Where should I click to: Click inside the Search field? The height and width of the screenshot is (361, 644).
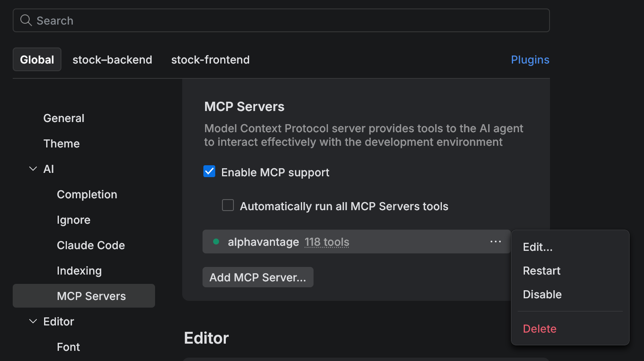(169, 20)
